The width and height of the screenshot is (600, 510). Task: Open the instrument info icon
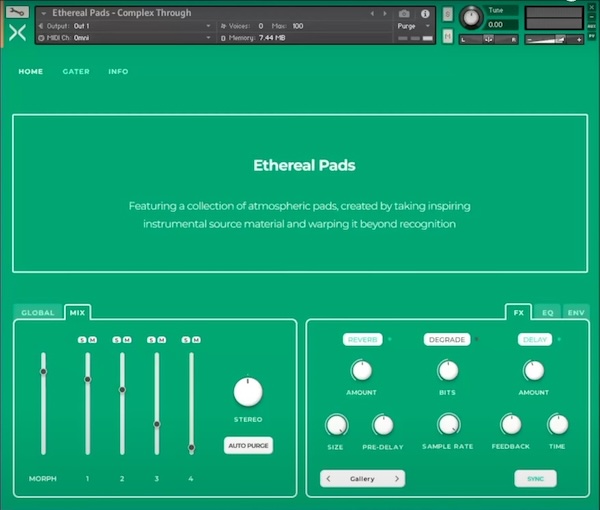tap(425, 14)
